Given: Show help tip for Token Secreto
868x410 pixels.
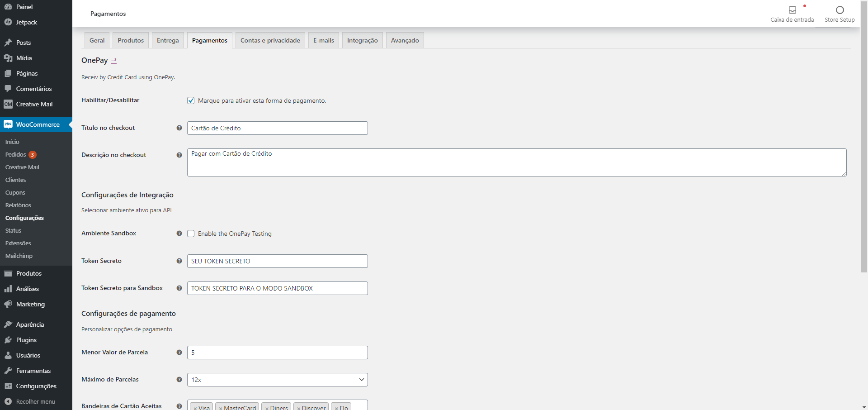Looking at the screenshot, I should click(x=179, y=261).
